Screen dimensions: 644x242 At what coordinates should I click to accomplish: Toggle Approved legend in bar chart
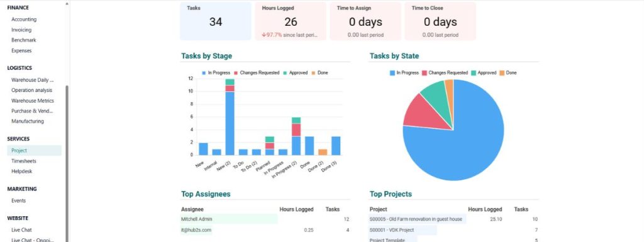[296, 72]
